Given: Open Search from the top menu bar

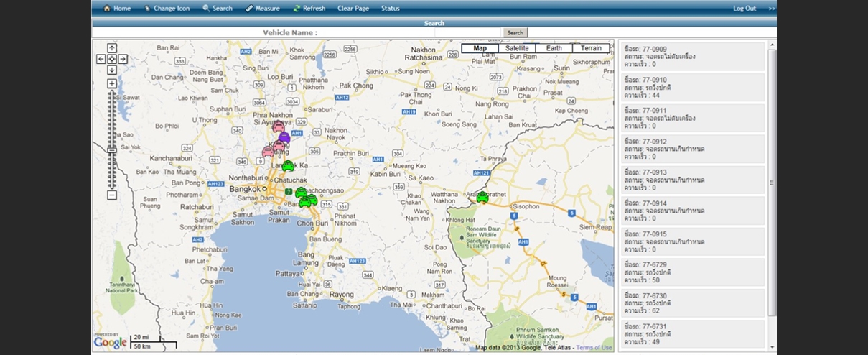Looking at the screenshot, I should 218,9.
